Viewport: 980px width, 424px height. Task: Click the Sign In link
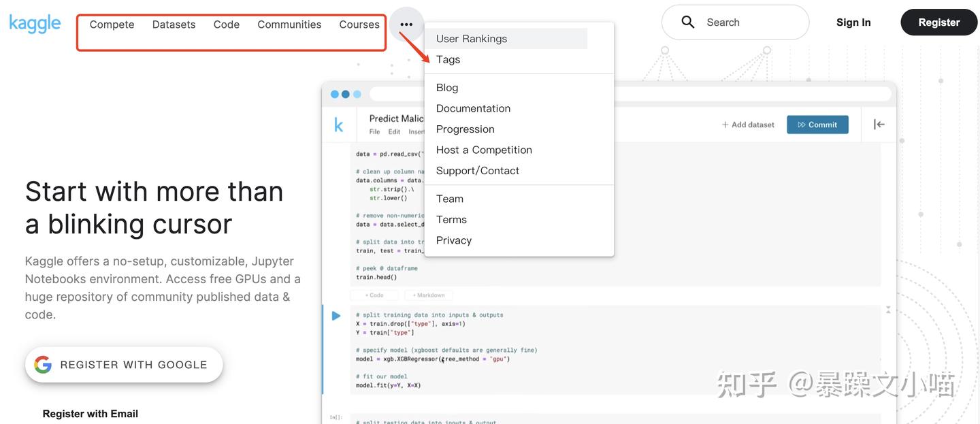pyautogui.click(x=853, y=22)
